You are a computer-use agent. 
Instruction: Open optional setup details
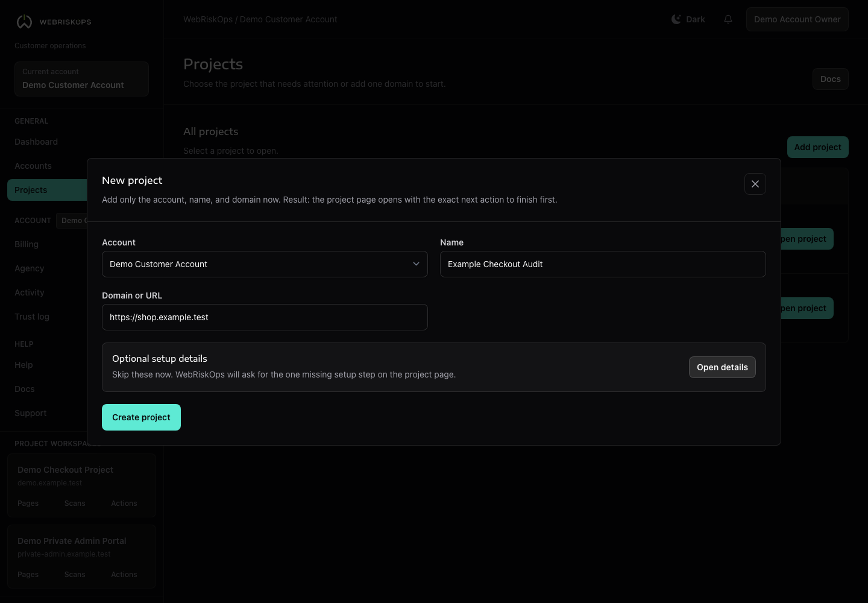point(722,367)
